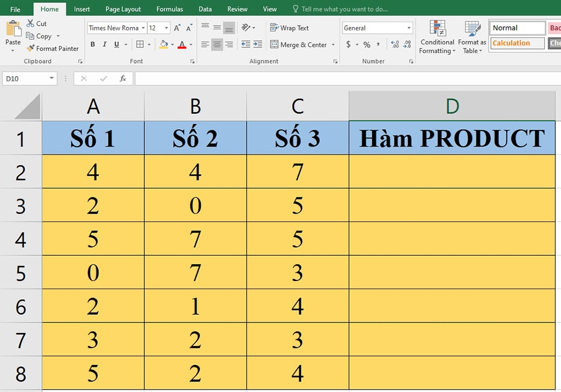Open Conditional Formatting menu

pyautogui.click(x=437, y=37)
